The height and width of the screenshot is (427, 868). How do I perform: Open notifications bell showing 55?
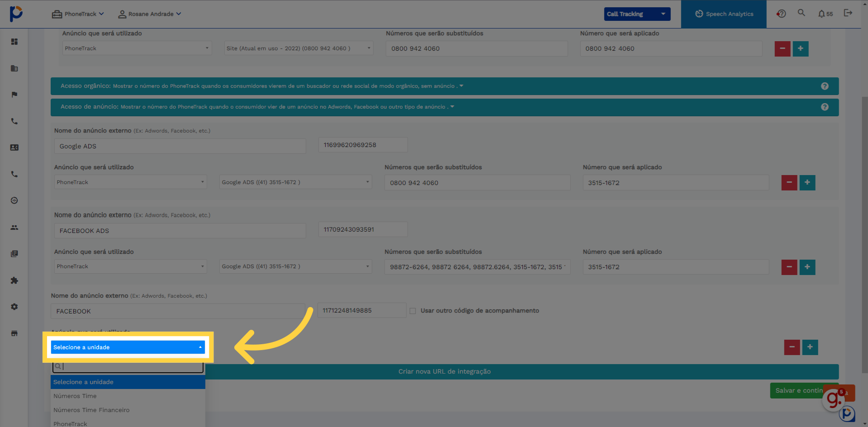[825, 14]
